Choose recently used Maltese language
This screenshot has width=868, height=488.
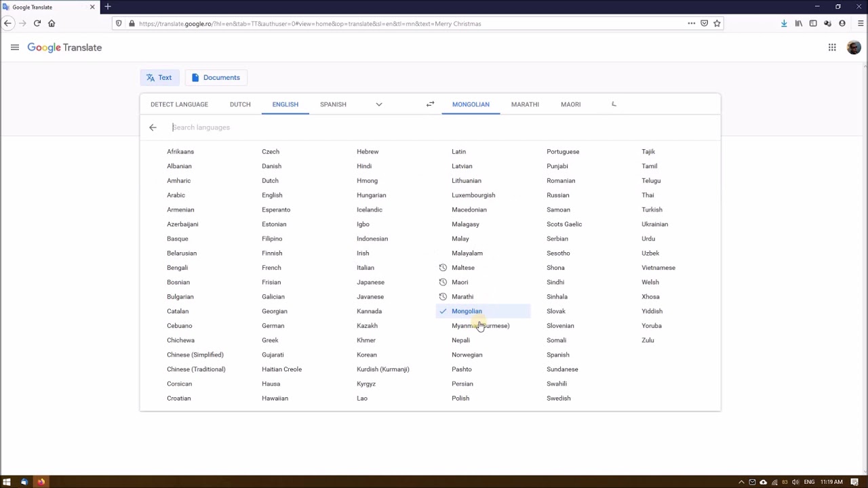point(463,268)
